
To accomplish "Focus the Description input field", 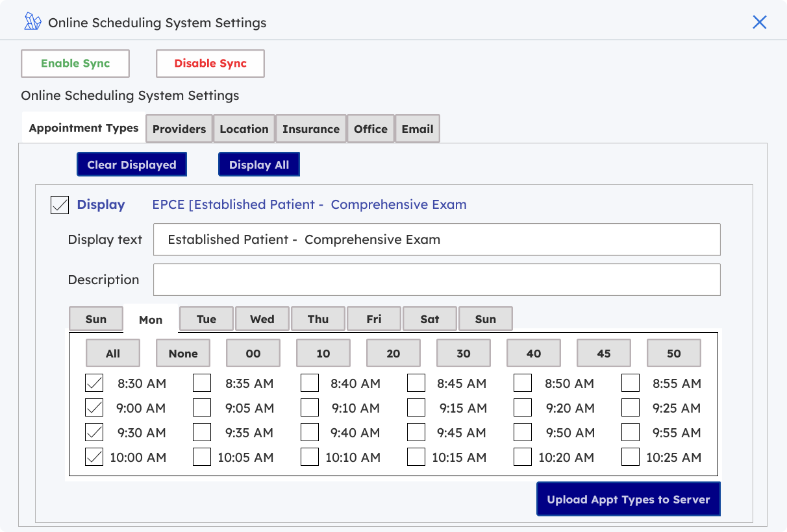I will pyautogui.click(x=436, y=280).
